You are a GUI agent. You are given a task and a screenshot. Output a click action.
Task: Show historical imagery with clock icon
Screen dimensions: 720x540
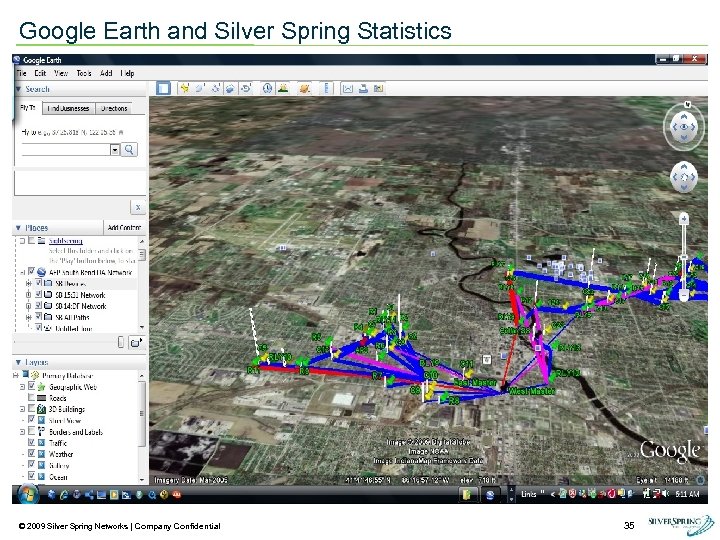pyautogui.click(x=267, y=88)
